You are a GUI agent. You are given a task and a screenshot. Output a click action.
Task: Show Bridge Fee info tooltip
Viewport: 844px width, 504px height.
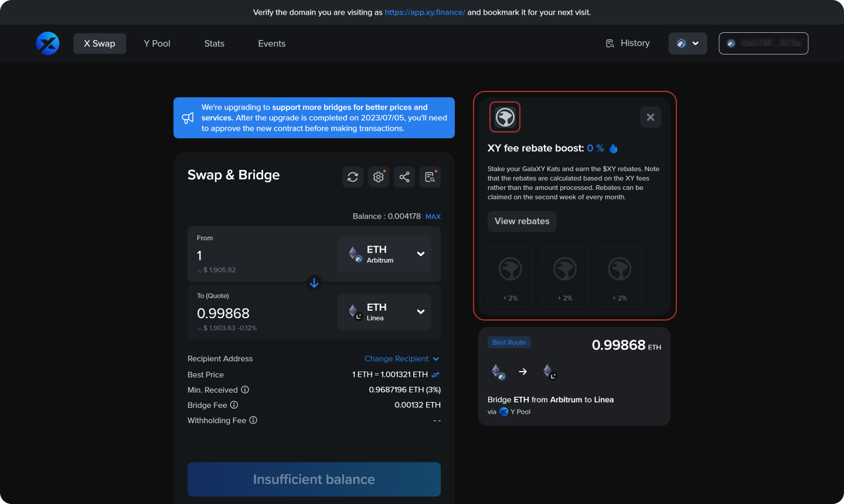[234, 404]
